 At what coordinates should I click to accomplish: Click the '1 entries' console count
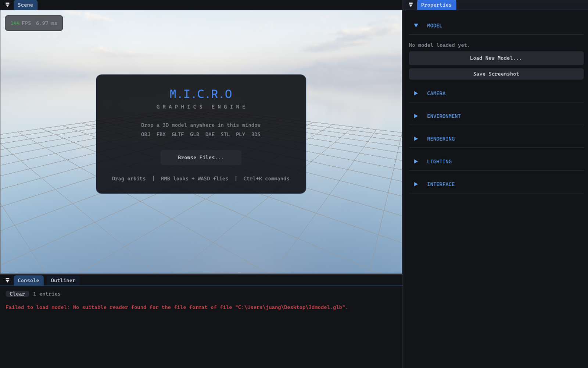coord(47,294)
